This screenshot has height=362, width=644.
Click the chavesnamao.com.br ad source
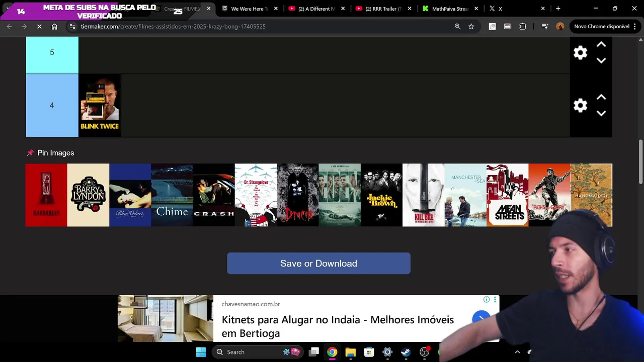click(x=251, y=304)
